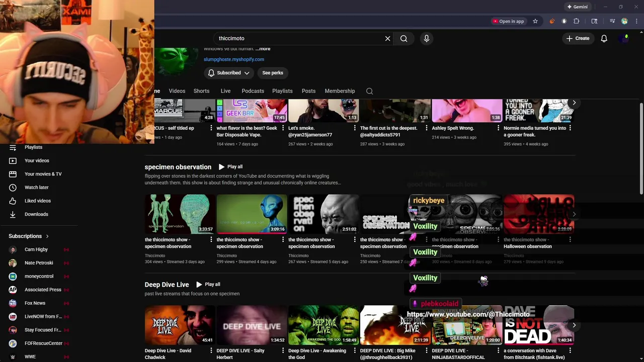Open Deep Dive Awakening the God thumbnail
Image resolution: width=644 pixels, height=362 pixels.
pyautogui.click(x=323, y=325)
